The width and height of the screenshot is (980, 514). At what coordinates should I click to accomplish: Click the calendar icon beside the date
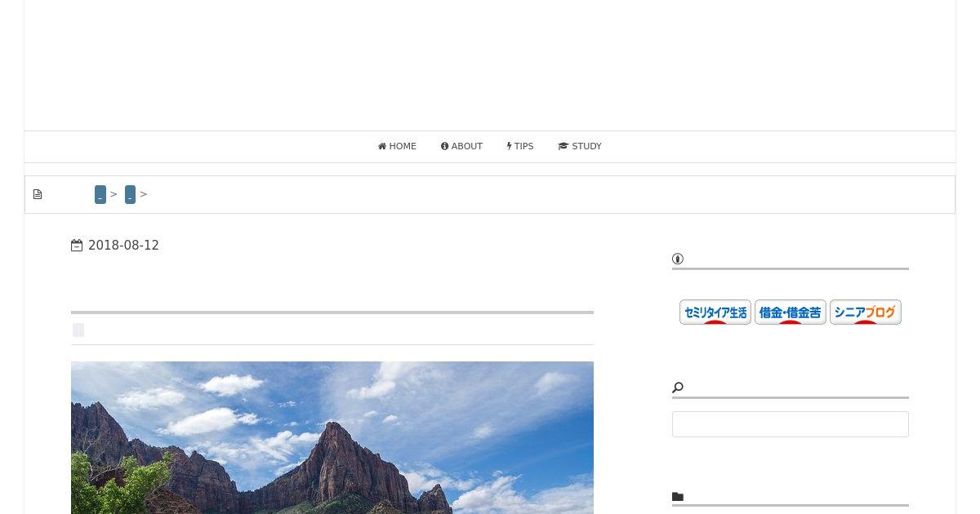click(x=77, y=246)
